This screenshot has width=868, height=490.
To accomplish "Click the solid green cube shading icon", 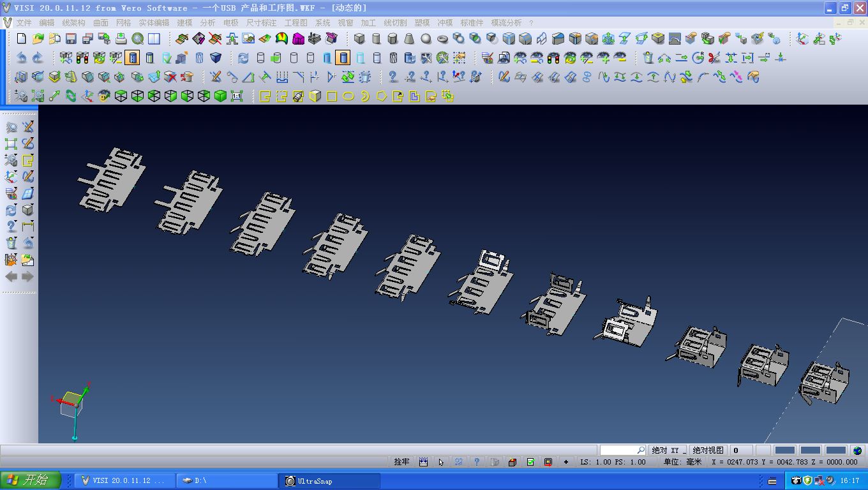I will (x=220, y=96).
